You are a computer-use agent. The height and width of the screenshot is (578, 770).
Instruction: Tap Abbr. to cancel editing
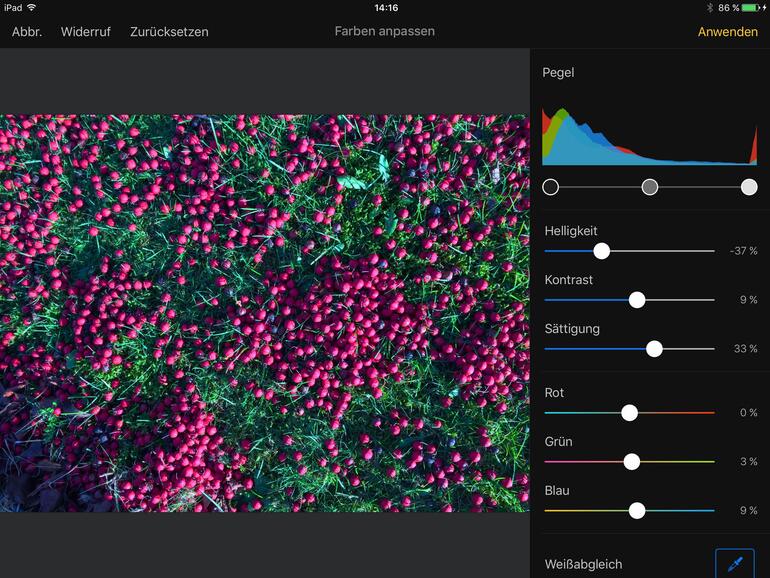tap(27, 32)
